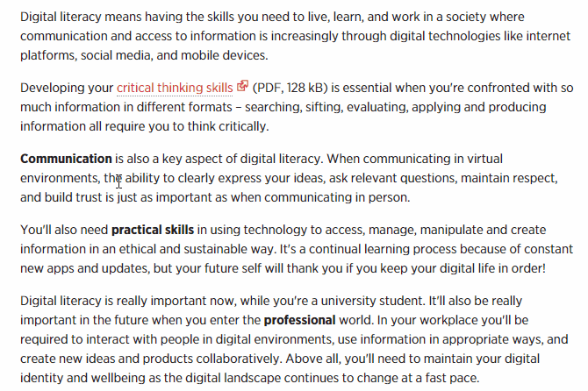Click the external link icon beside skills

[242, 86]
